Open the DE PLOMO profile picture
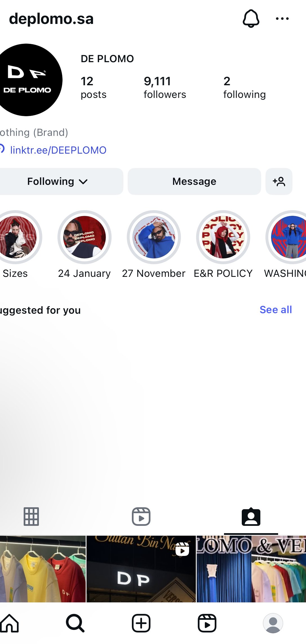The height and width of the screenshot is (644, 306). pyautogui.click(x=27, y=80)
